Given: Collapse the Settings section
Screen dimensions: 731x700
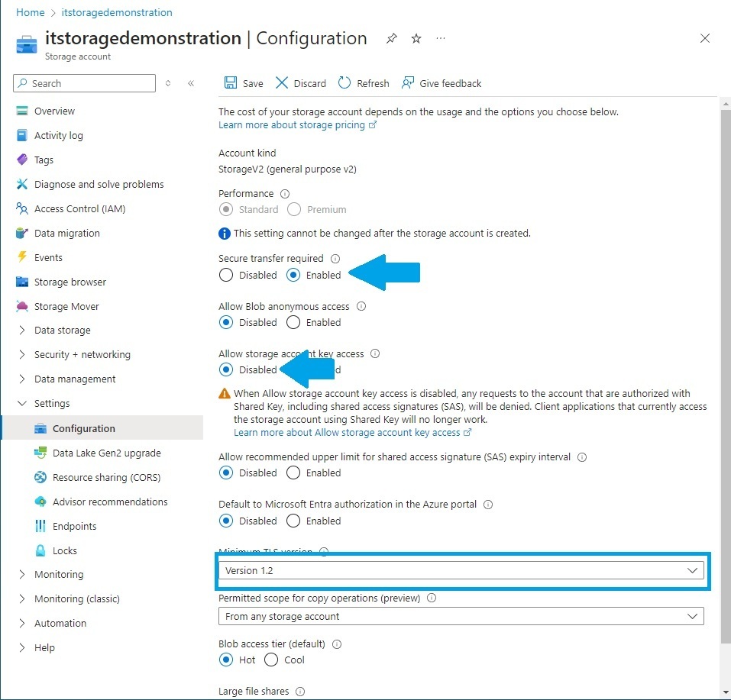Looking at the screenshot, I should pos(22,403).
